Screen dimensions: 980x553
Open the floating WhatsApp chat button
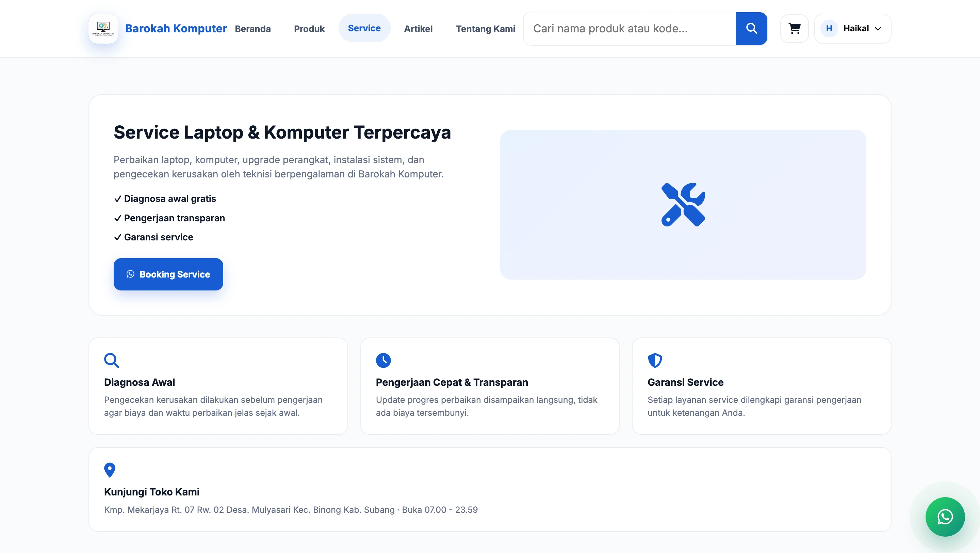point(945,517)
